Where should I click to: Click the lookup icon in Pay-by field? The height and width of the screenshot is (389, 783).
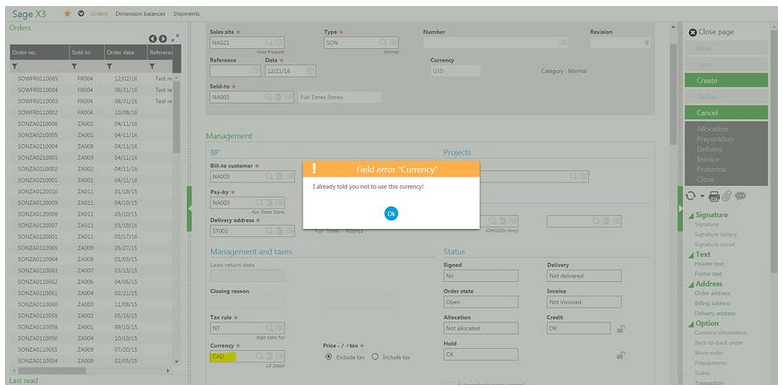259,203
